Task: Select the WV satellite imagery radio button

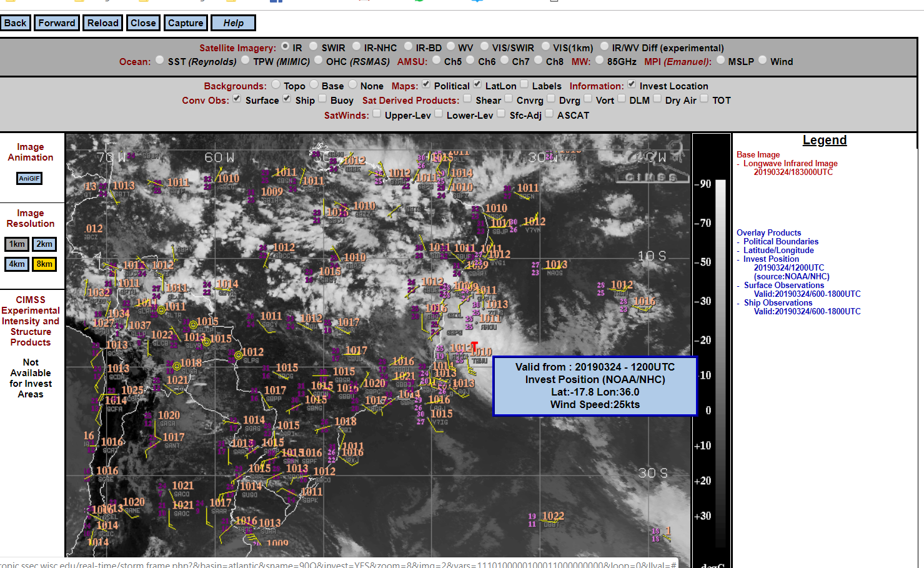Action: coord(451,46)
